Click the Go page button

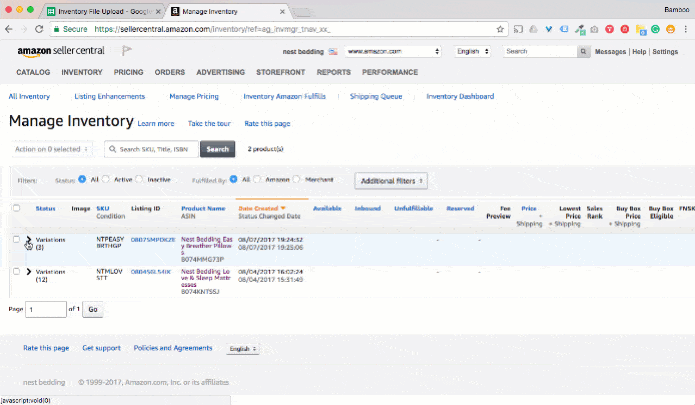93,309
